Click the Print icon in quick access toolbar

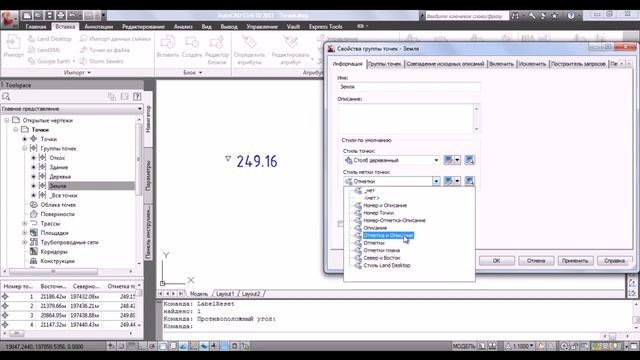pyautogui.click(x=60, y=16)
